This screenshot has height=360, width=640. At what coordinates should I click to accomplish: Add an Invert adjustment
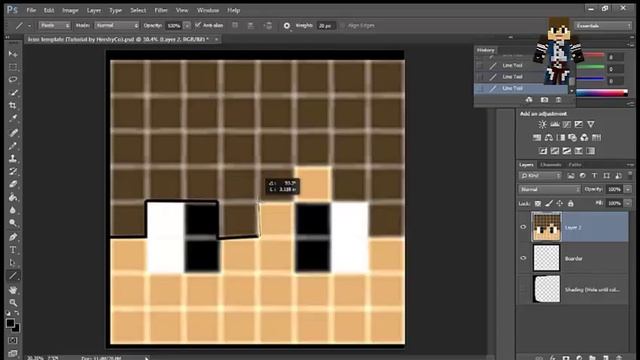[543, 151]
